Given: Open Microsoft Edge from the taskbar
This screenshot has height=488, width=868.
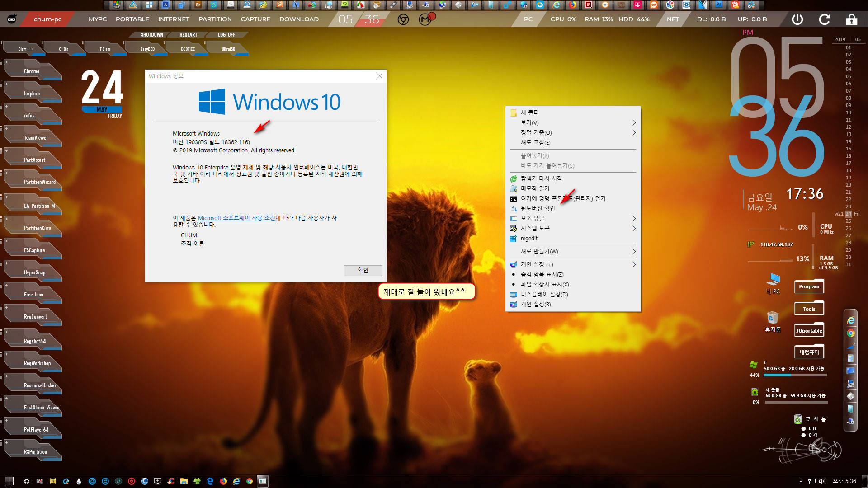Looking at the screenshot, I should pos(210,481).
